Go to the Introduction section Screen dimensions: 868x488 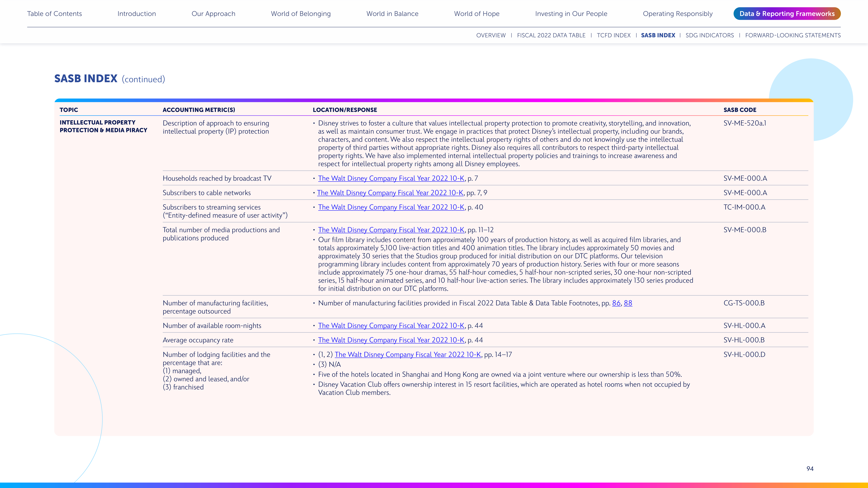coord(136,14)
